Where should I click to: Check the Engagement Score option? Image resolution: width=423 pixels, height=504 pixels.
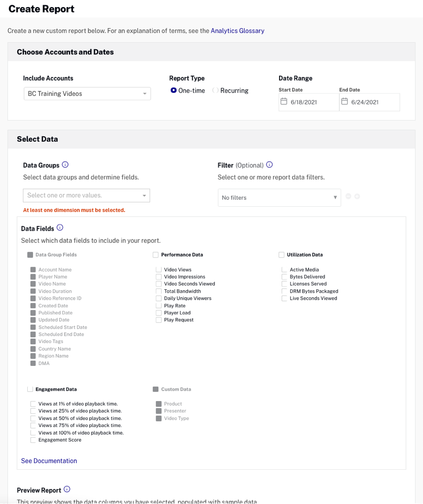33,440
